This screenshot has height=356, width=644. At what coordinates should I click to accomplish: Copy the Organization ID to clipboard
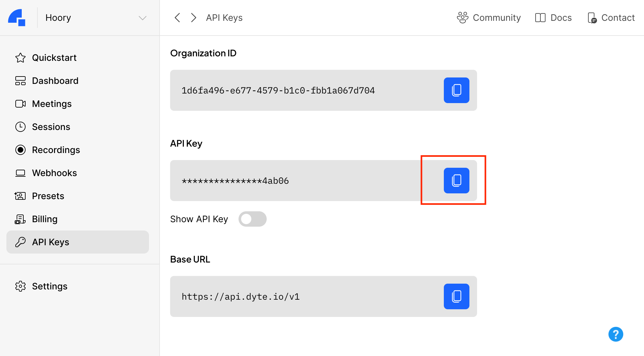point(457,90)
